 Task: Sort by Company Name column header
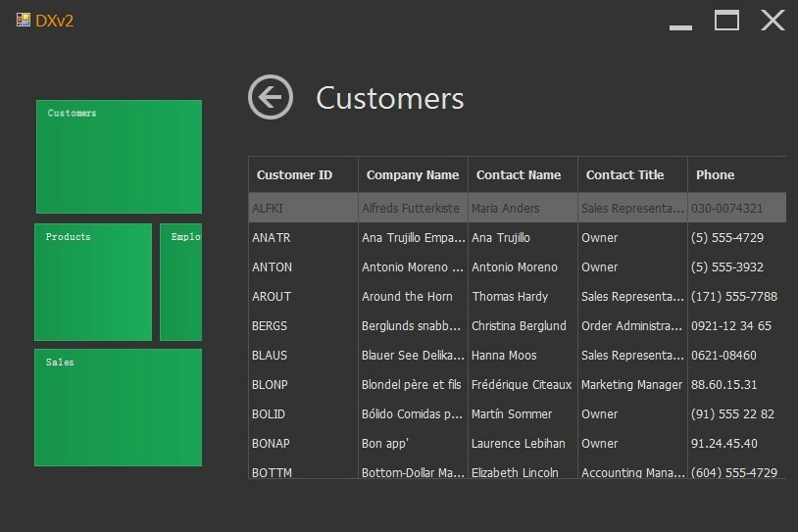[413, 175]
